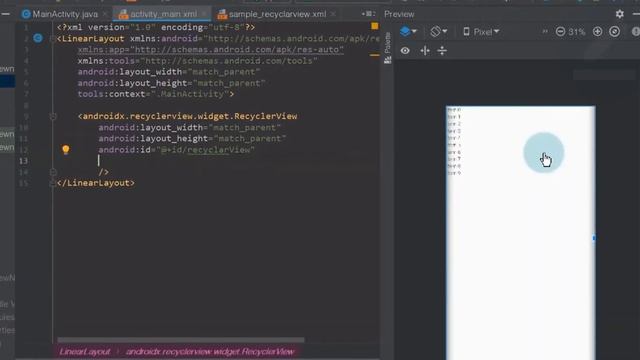Click the 31% zoom level text
The width and height of the screenshot is (640, 360).
576,32
